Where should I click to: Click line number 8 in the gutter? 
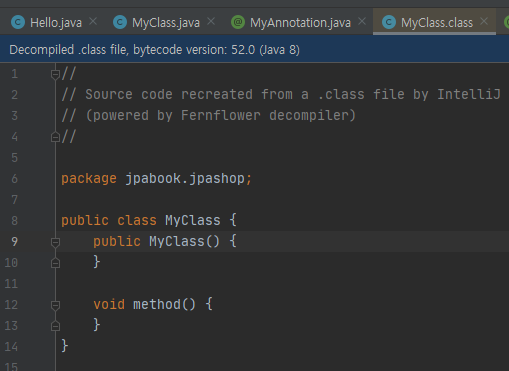pyautogui.click(x=14, y=221)
